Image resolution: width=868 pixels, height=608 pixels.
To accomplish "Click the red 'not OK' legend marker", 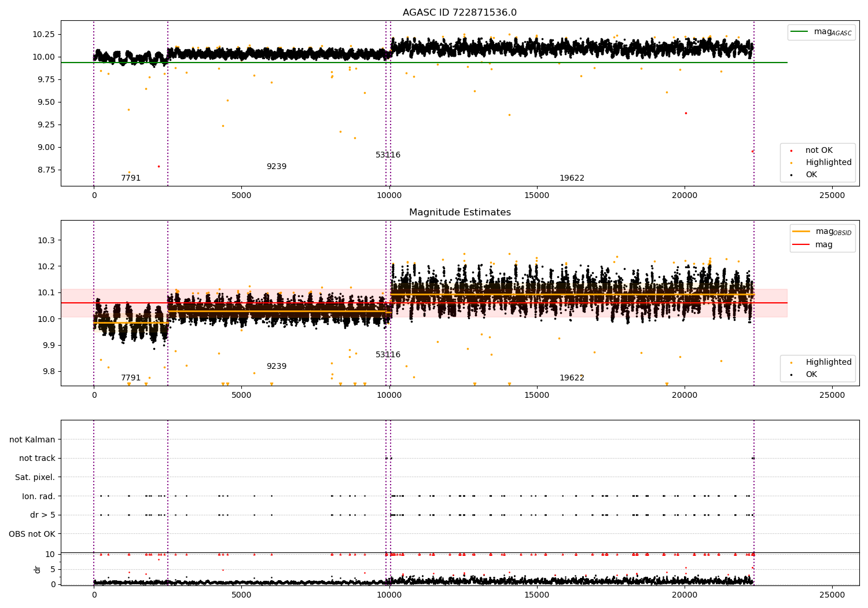I will click(791, 151).
